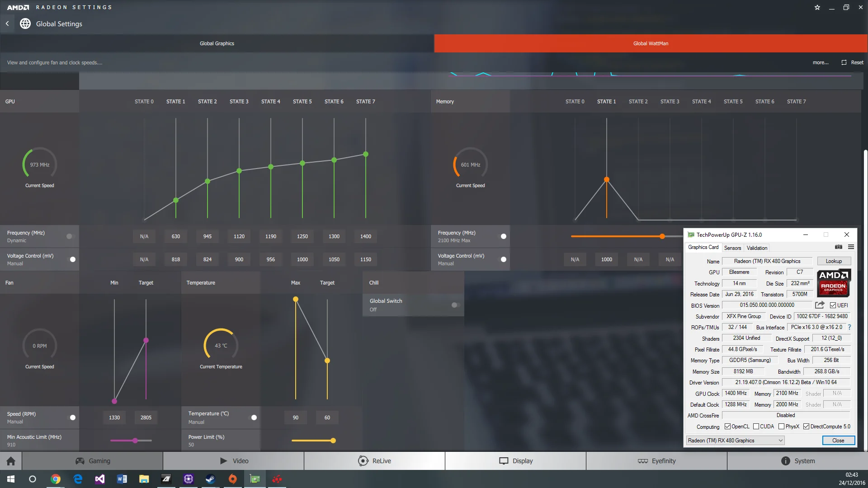Viewport: 868px width, 488px height.
Task: Toggle GPU Frequency Dynamic switch
Action: point(69,236)
